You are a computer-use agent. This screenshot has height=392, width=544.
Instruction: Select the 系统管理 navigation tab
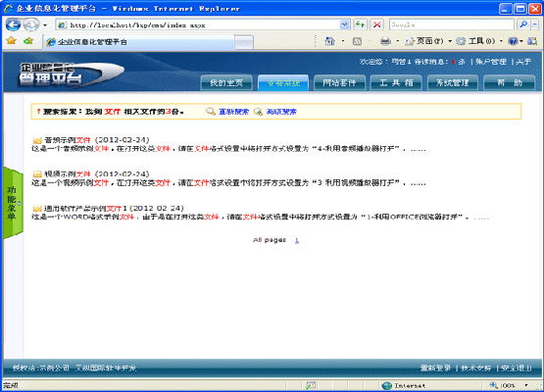pos(453,83)
